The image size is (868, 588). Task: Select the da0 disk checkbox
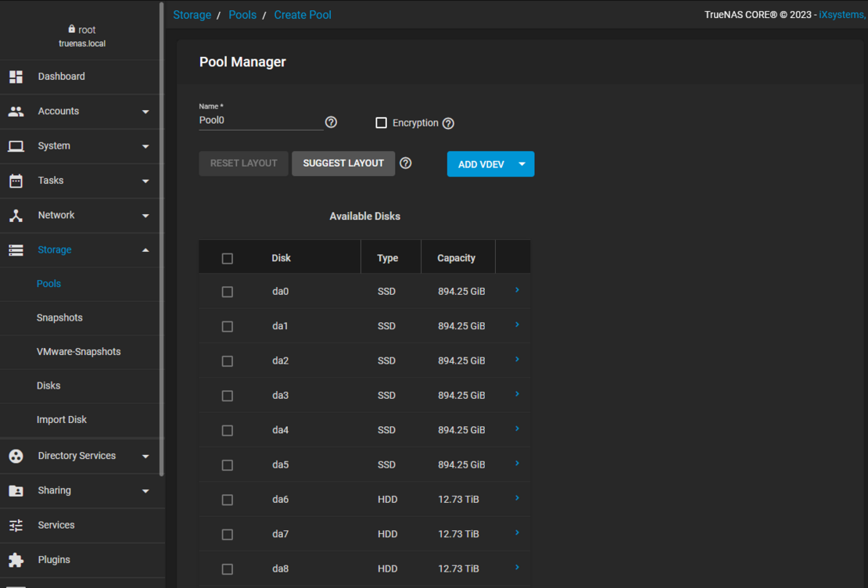coord(228,292)
